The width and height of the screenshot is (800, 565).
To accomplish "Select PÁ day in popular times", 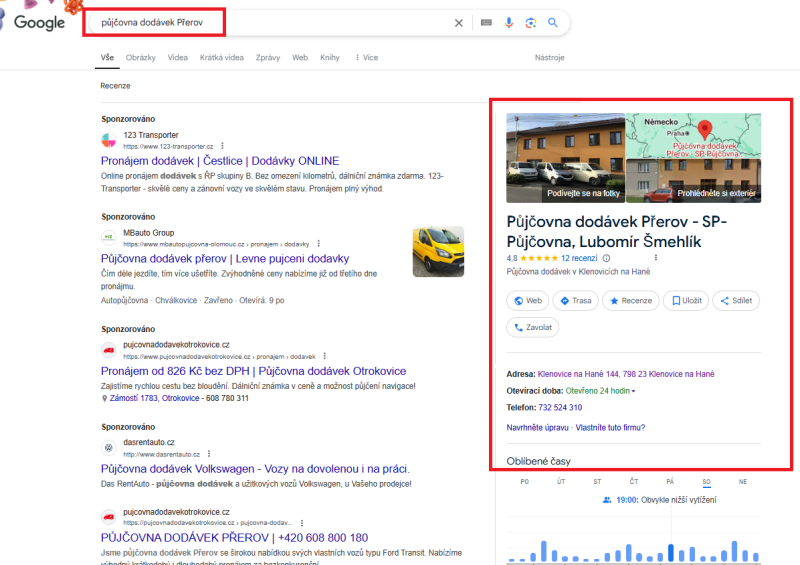I will (670, 481).
